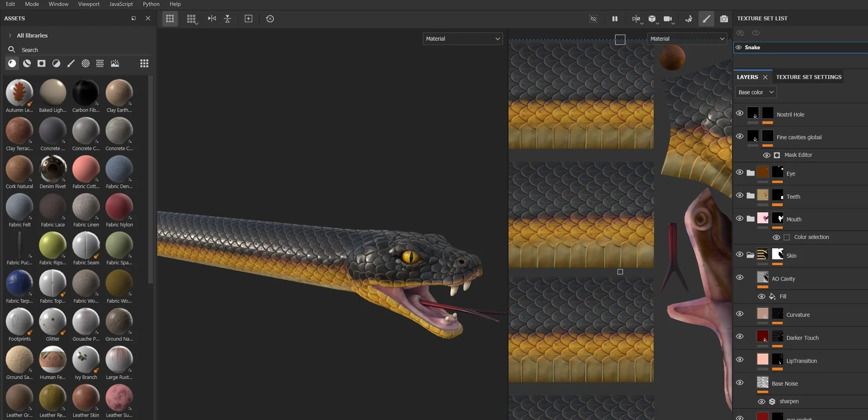Click the Darker Touch red color swatch
The height and width of the screenshot is (420, 868).
click(762, 336)
